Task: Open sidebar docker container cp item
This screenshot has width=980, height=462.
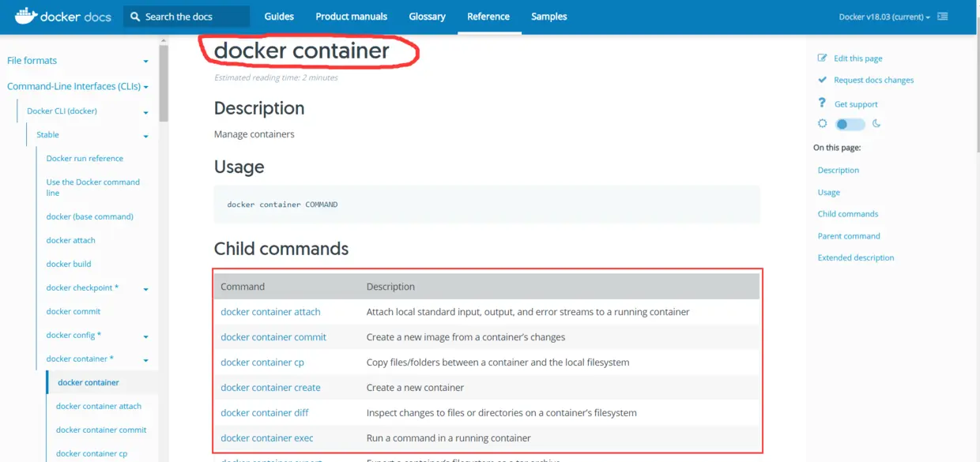Action: 92,453
